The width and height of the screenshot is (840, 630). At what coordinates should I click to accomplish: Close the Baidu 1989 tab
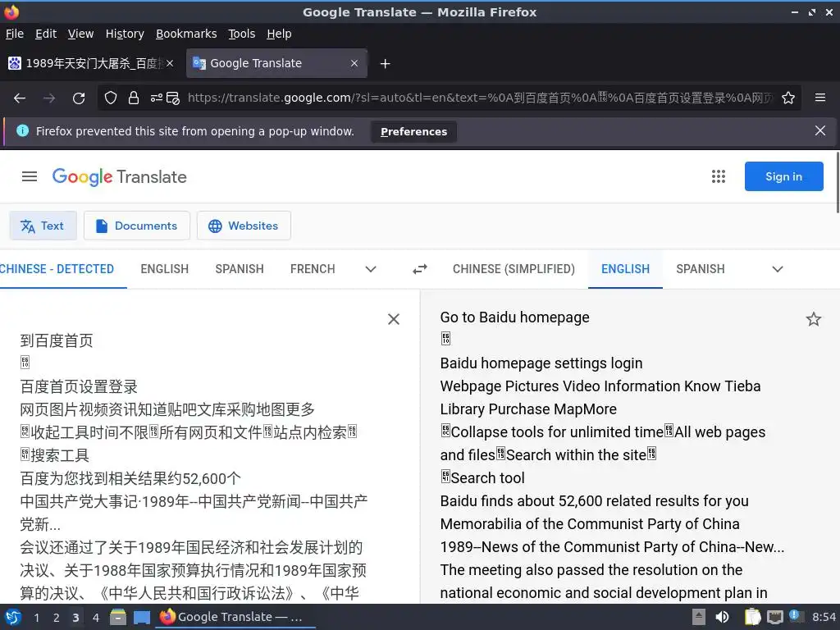pyautogui.click(x=170, y=63)
